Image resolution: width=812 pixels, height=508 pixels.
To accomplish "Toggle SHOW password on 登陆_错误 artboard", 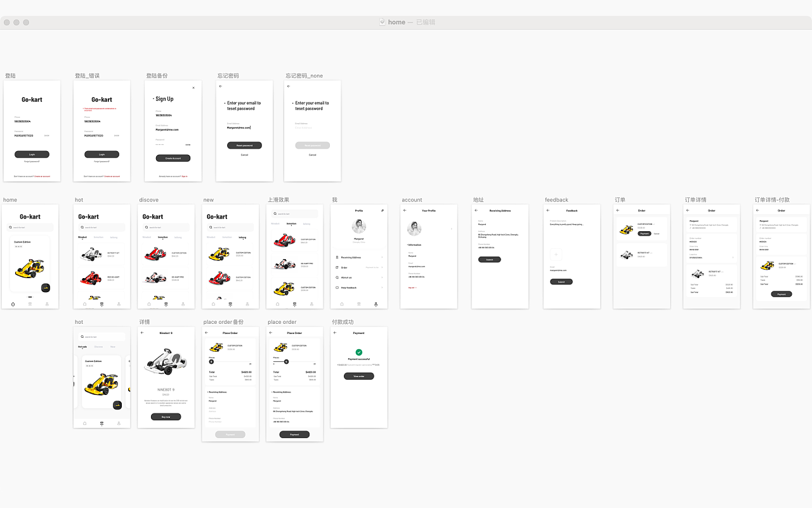I will [x=116, y=135].
